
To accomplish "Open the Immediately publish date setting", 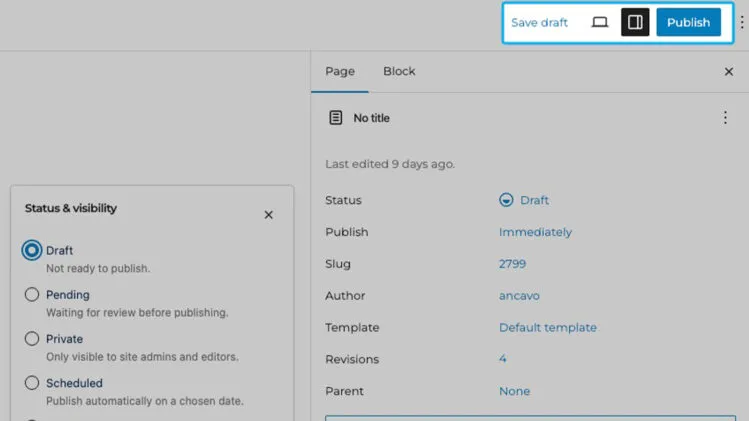I will point(535,232).
